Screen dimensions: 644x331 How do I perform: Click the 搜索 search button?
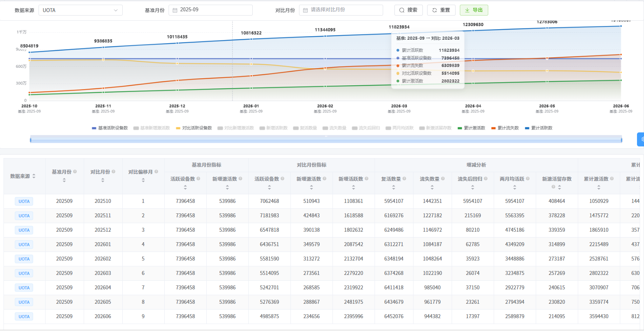[408, 10]
